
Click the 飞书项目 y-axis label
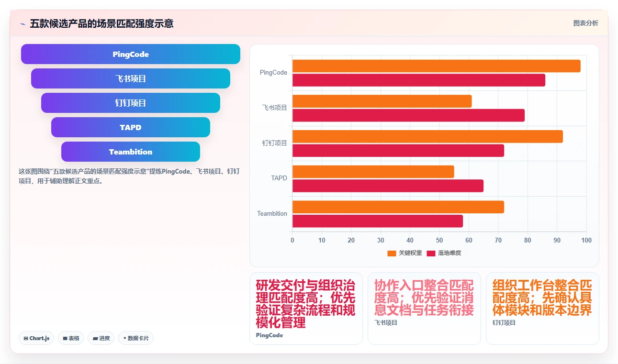coord(275,108)
